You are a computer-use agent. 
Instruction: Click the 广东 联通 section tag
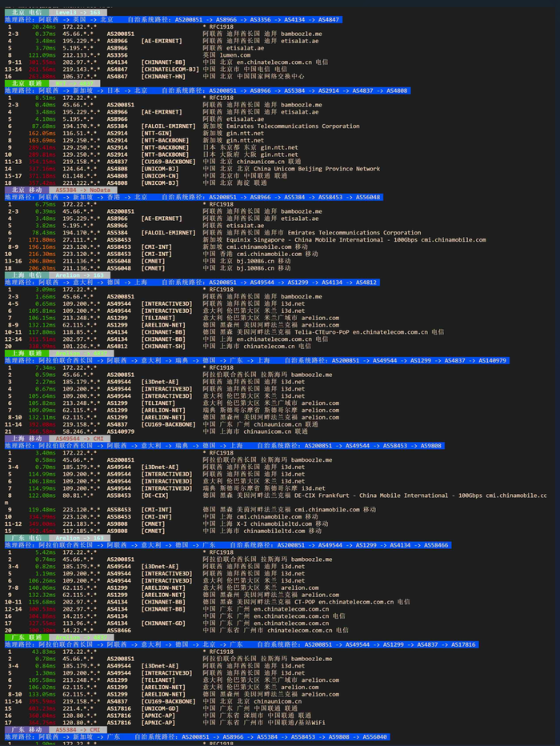[x=26, y=637]
